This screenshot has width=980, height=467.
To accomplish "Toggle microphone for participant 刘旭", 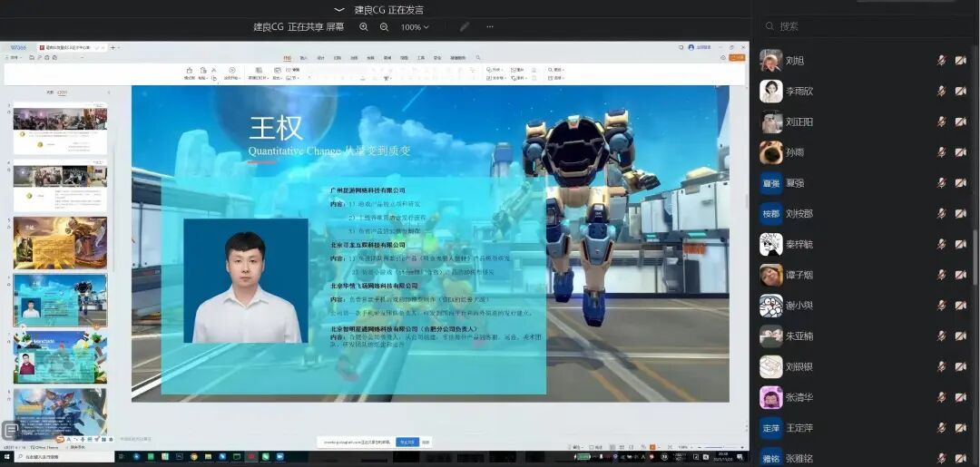I will click(941, 61).
